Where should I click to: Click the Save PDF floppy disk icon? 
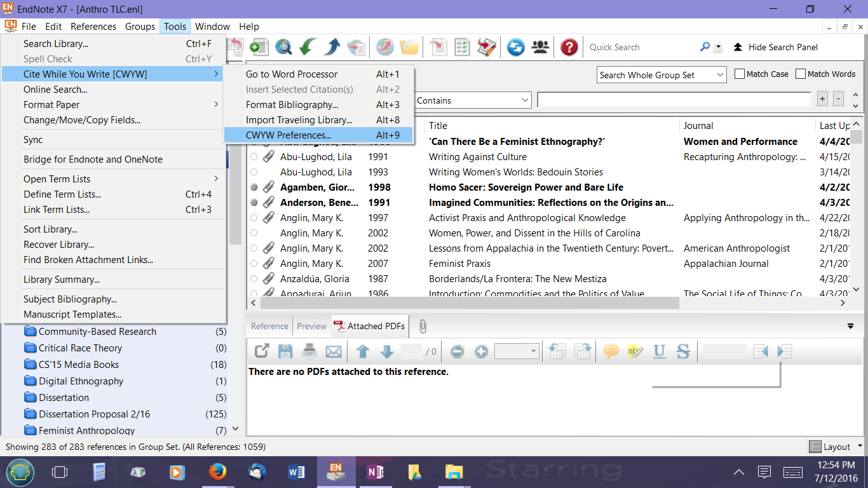point(285,351)
